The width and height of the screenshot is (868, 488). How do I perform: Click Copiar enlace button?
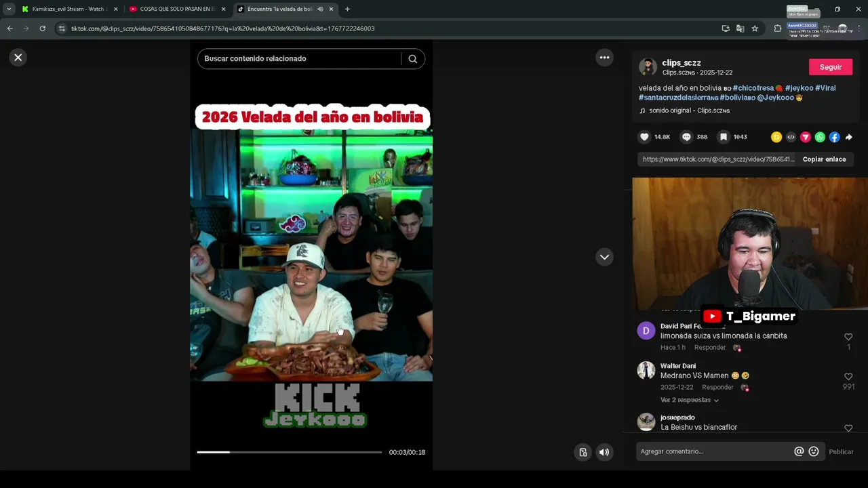pyautogui.click(x=824, y=159)
